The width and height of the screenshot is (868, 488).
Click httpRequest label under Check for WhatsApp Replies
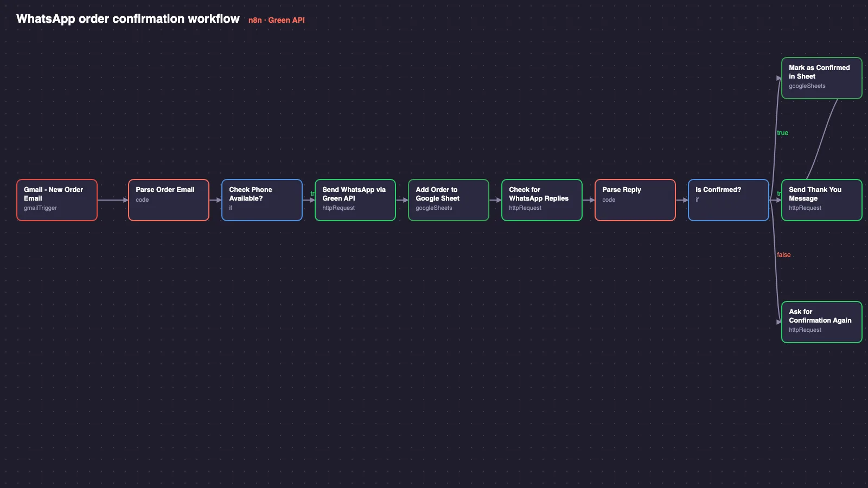tap(525, 208)
